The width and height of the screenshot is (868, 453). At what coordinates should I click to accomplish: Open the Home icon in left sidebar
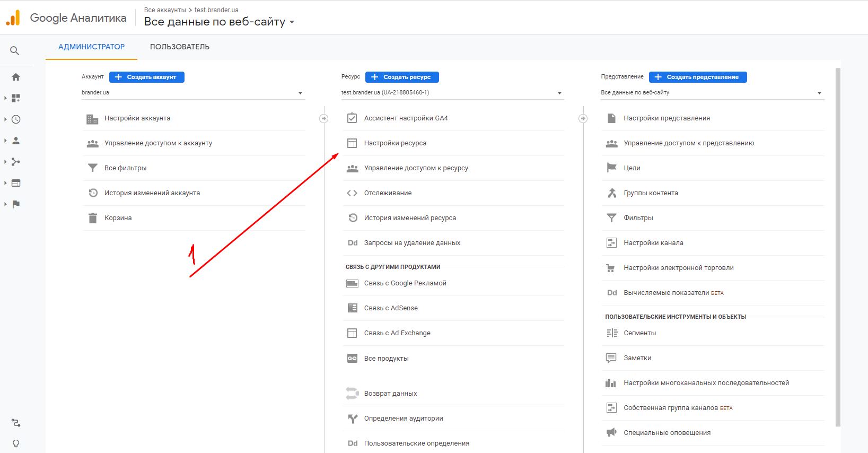pos(16,77)
